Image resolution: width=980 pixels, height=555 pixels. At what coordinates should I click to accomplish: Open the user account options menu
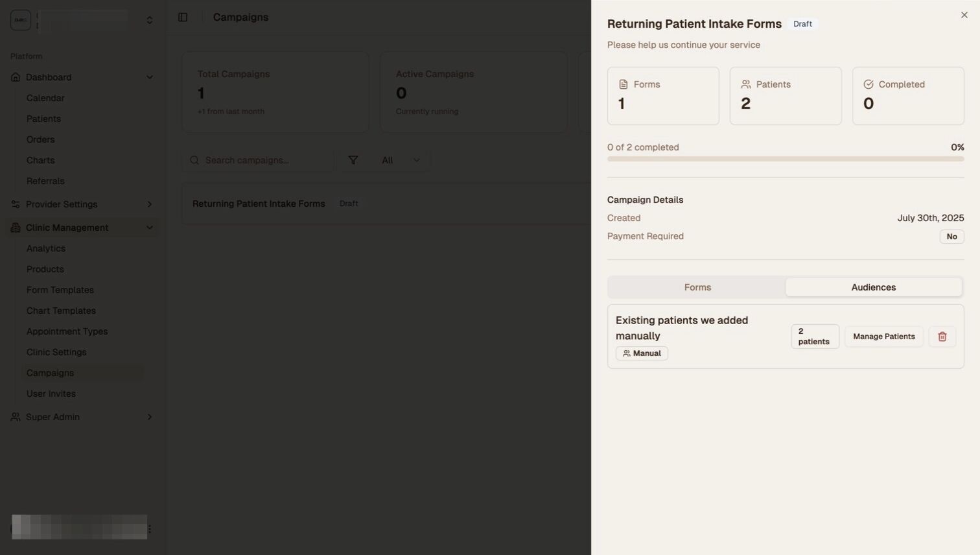coord(150,529)
